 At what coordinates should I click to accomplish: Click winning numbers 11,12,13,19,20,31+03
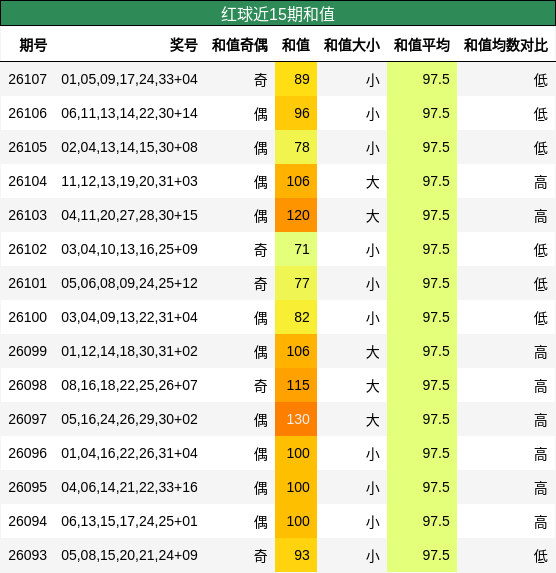[129, 181]
